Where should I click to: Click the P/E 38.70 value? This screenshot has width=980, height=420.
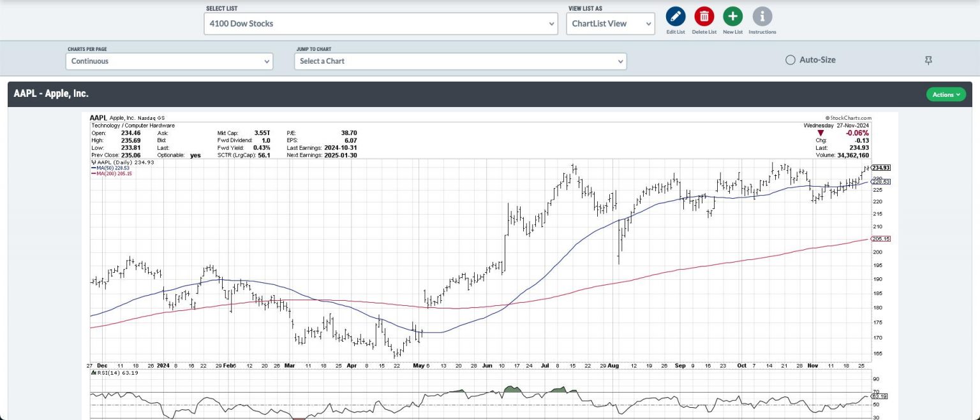[x=350, y=133]
